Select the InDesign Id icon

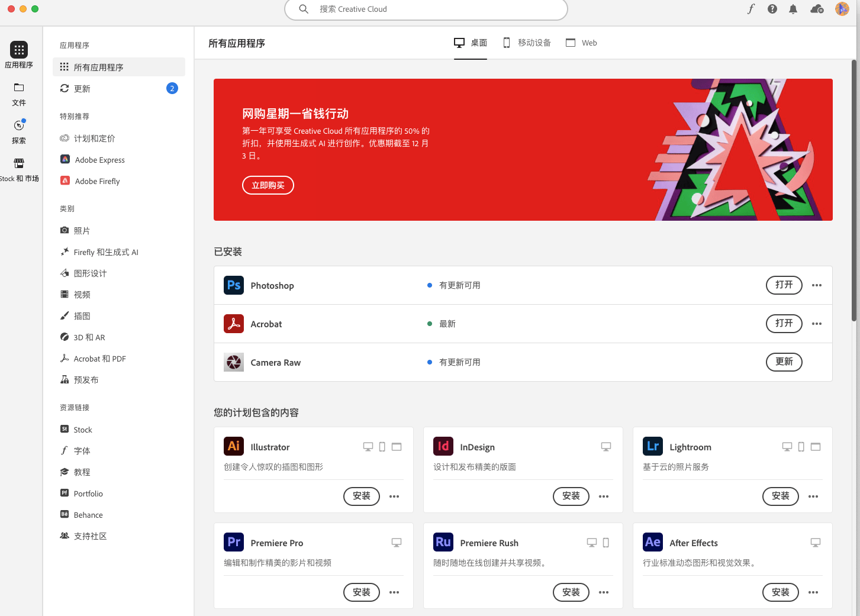(443, 446)
